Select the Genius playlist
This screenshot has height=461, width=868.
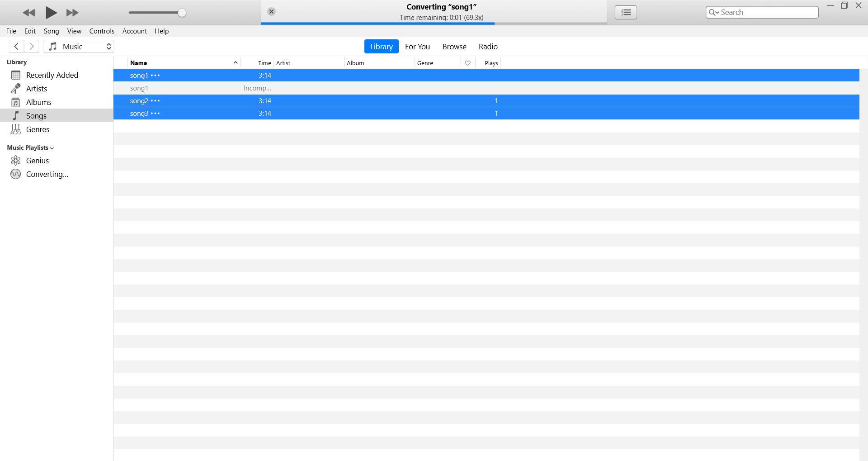[x=37, y=161]
